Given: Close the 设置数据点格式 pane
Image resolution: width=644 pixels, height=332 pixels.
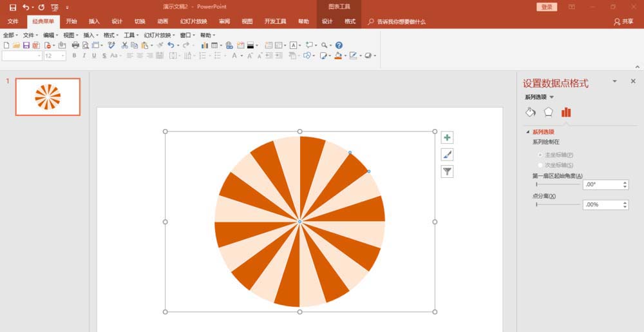Looking at the screenshot, I should [633, 81].
